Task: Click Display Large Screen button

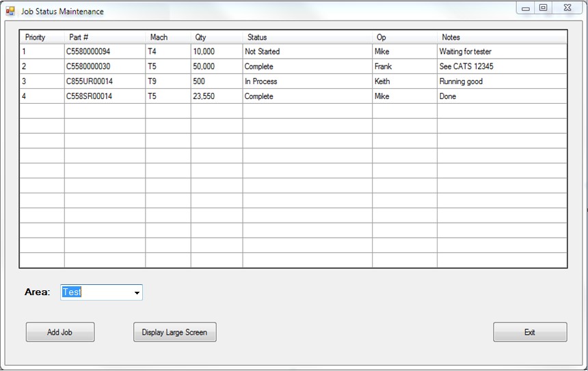Action: tap(175, 332)
